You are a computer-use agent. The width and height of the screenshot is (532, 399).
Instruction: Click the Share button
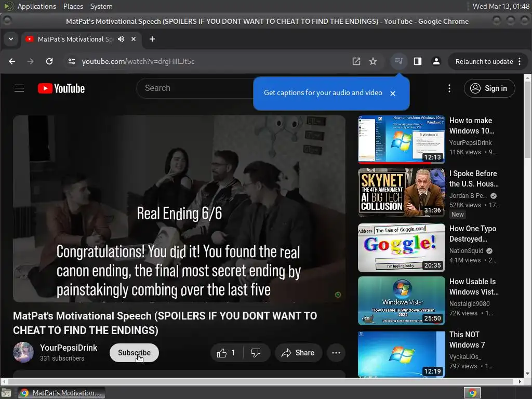point(298,353)
